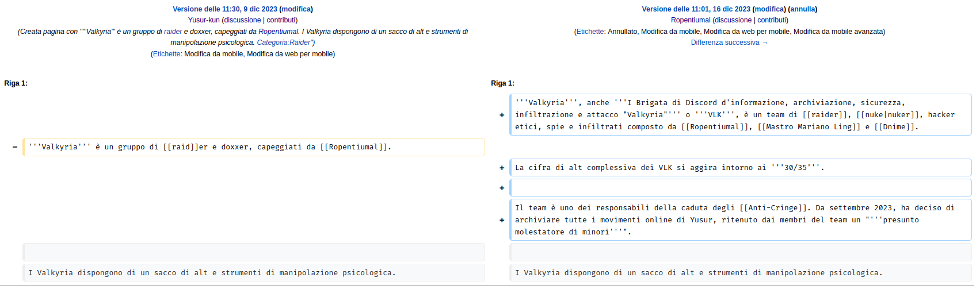
Task: Open the 11:30, 9 dic 2023 version link
Action: pos(225,9)
